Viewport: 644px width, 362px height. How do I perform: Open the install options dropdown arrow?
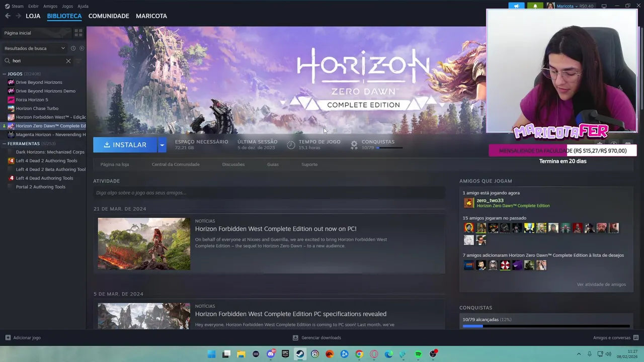(162, 145)
